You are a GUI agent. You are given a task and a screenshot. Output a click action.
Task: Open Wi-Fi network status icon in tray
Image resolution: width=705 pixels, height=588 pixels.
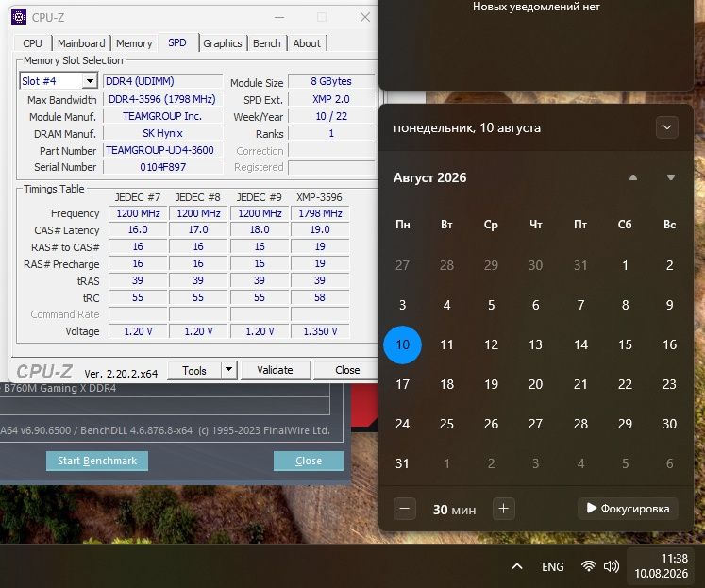[x=588, y=566]
